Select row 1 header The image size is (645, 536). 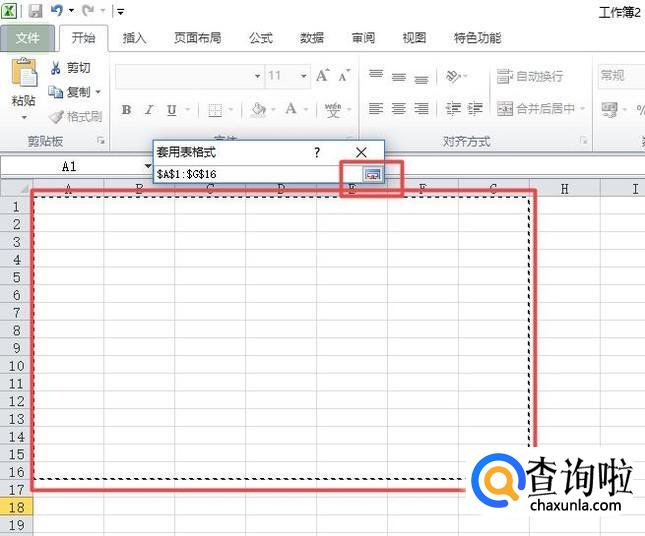coord(16,207)
